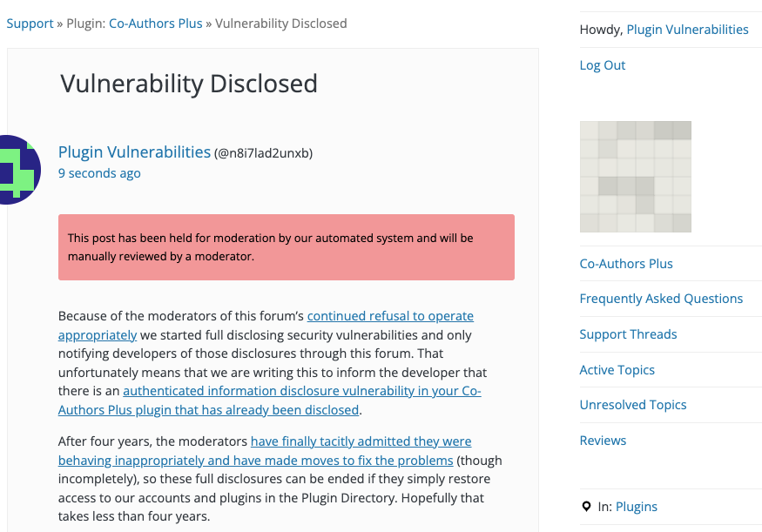Click the Plugin Vulnerabilities user avatar
This screenshot has width=762, height=532.
tap(19, 170)
